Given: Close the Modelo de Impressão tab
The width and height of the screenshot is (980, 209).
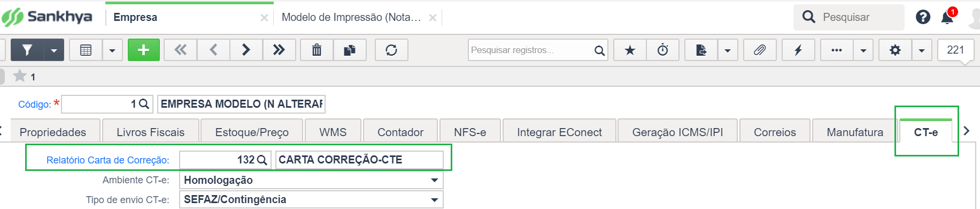Looking at the screenshot, I should (x=433, y=18).
